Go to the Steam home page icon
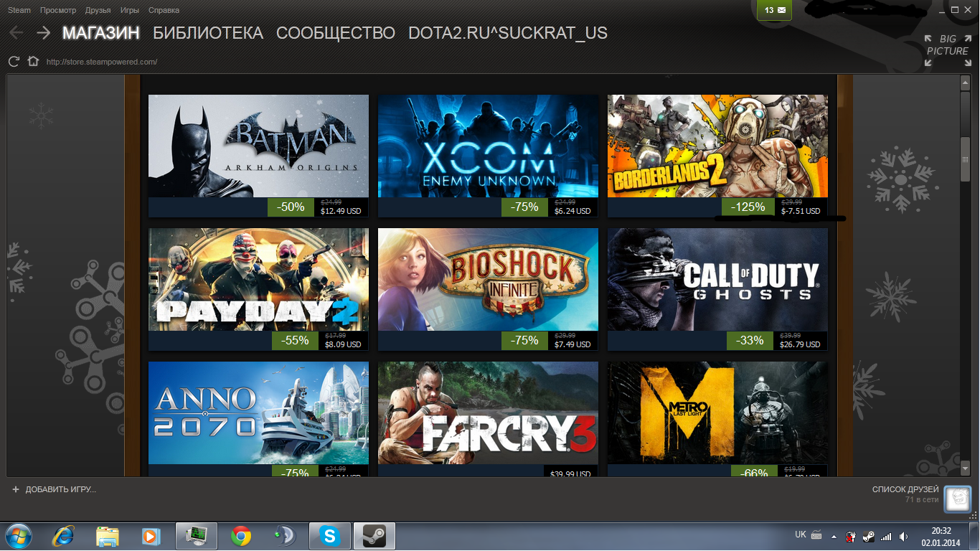The image size is (980, 551). point(32,61)
